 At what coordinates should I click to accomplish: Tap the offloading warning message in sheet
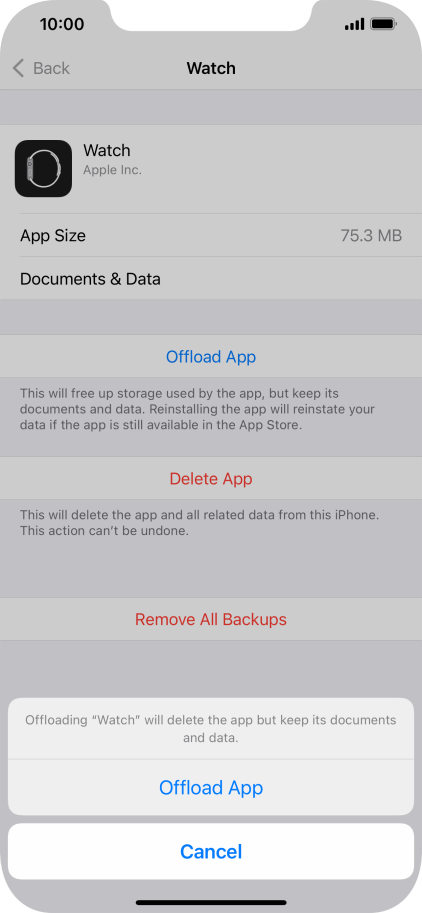click(x=211, y=729)
